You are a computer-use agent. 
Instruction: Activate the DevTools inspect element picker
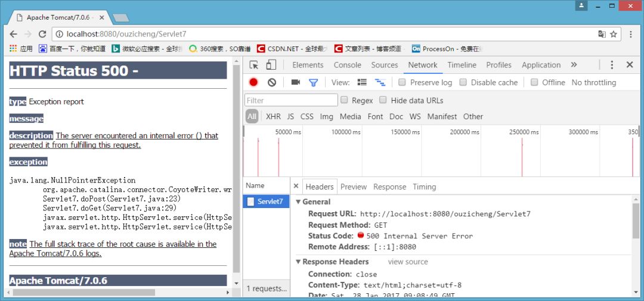pos(254,65)
